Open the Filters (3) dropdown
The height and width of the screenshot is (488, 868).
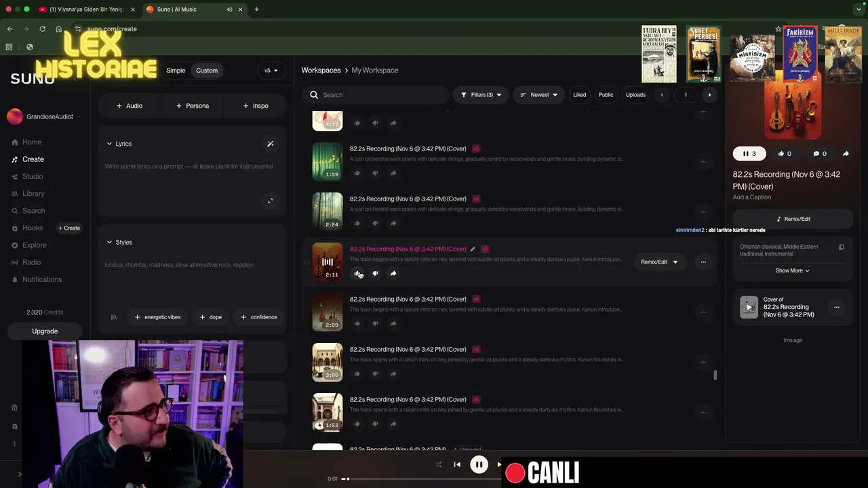481,95
